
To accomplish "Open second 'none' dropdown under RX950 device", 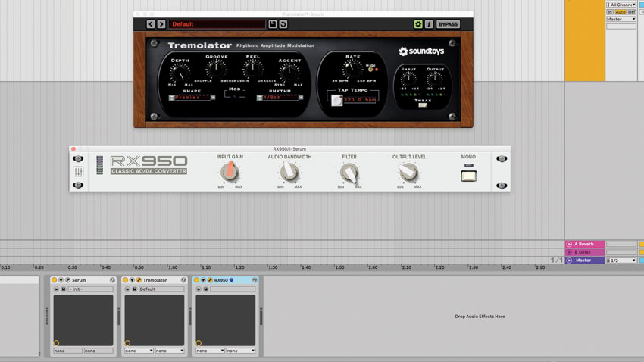I will 241,351.
